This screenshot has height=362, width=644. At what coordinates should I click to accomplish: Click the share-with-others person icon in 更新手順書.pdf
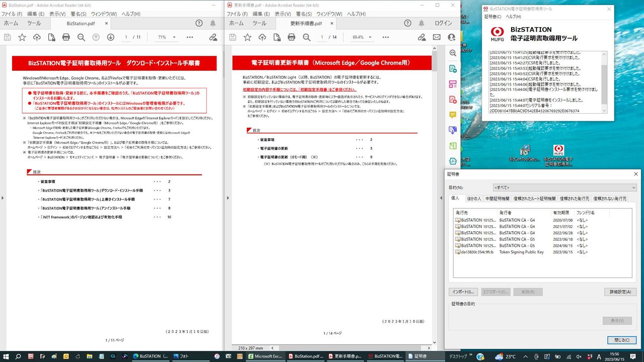(x=451, y=37)
